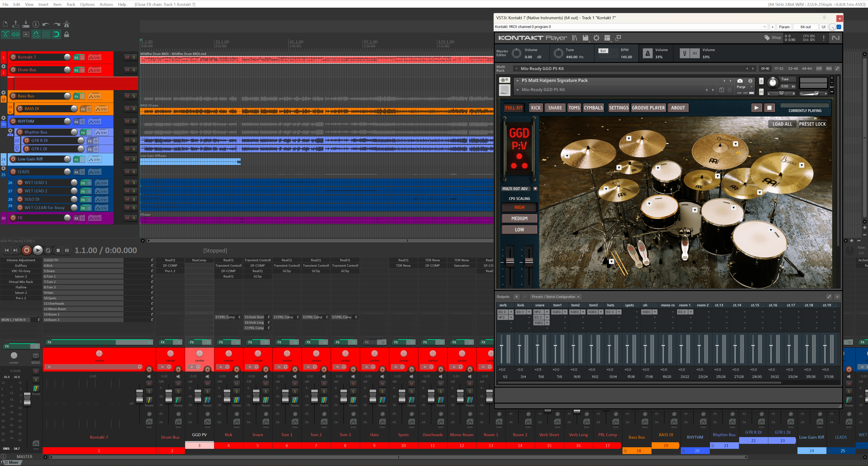Toggle snap magnet icon in toolbar

pyautogui.click(x=56, y=34)
